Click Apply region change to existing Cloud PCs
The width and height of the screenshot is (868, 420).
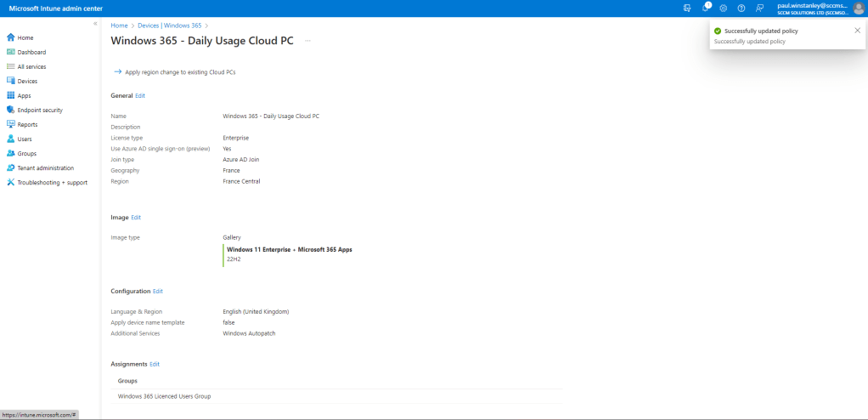[180, 72]
